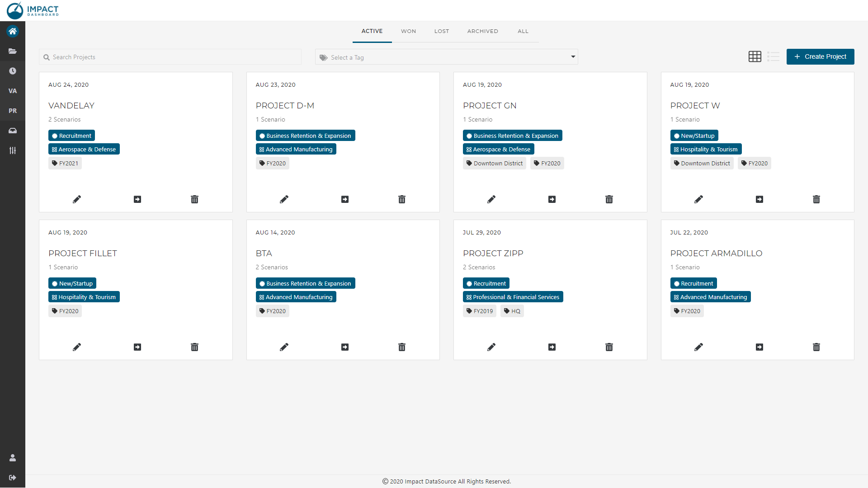Click the home icon in sidebar
Image resolution: width=868 pixels, height=488 pixels.
click(13, 31)
